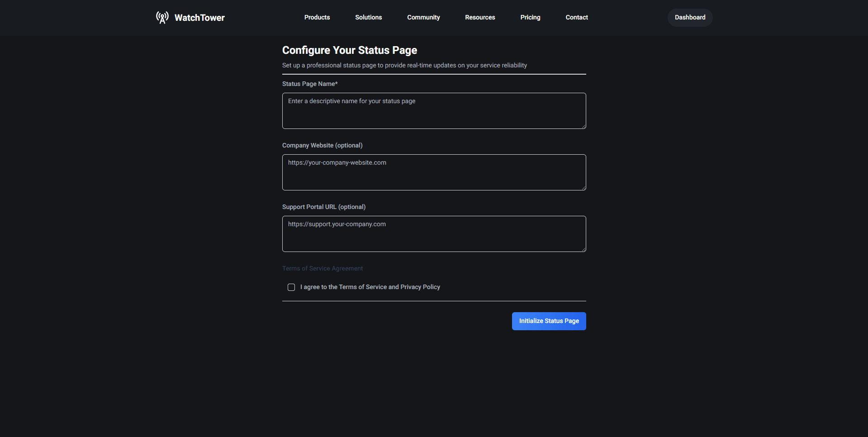Click the Company Website input field
The height and width of the screenshot is (437, 868).
433,172
